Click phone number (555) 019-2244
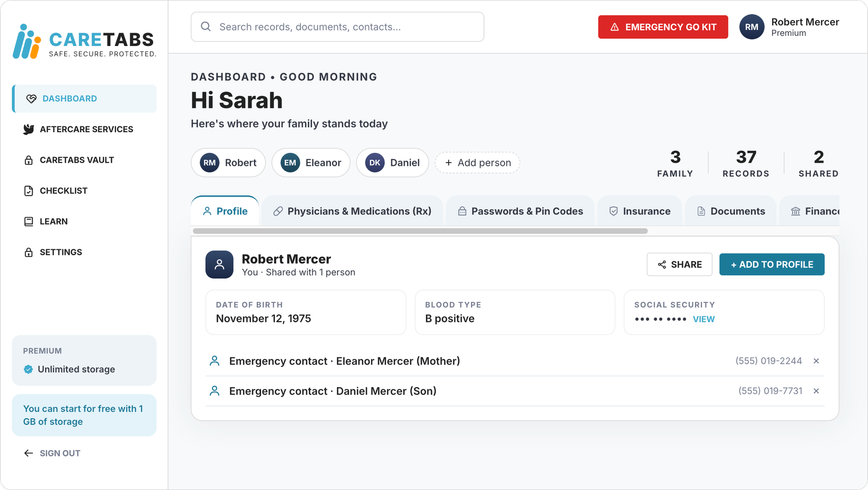 tap(769, 361)
